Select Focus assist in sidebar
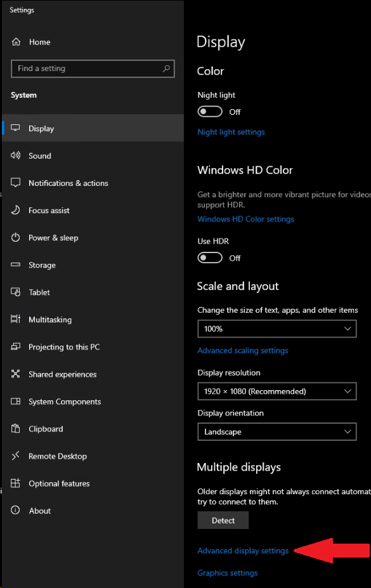Viewport: 371px width, 588px height. (x=93, y=211)
